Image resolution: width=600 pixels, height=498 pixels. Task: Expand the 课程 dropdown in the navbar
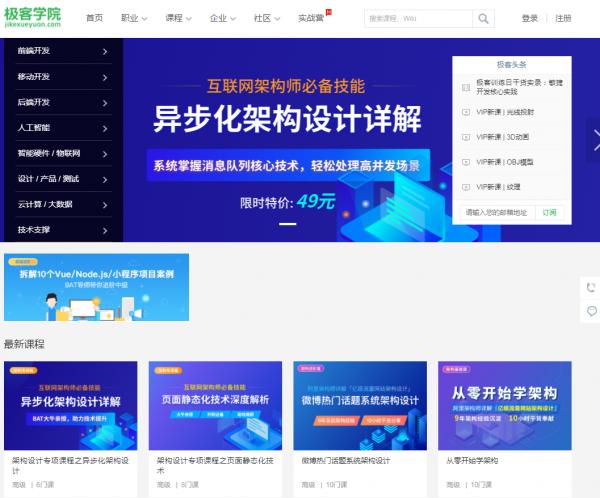tap(178, 18)
